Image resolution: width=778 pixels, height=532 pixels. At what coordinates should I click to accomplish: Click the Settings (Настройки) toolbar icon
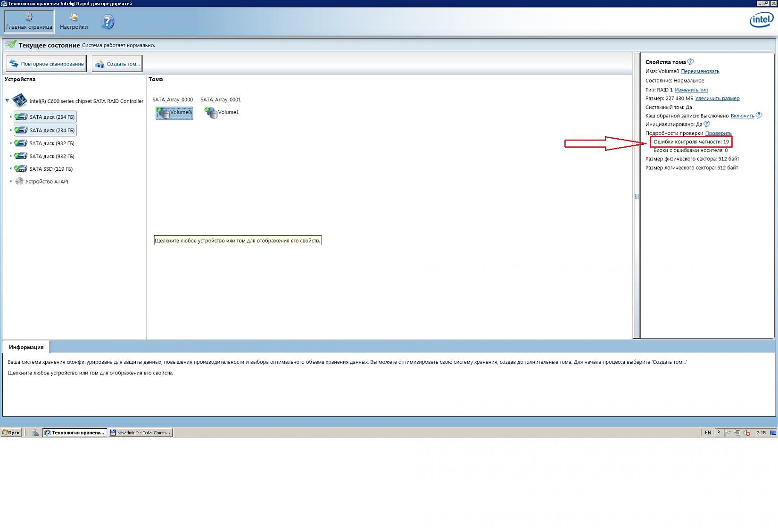pos(74,22)
